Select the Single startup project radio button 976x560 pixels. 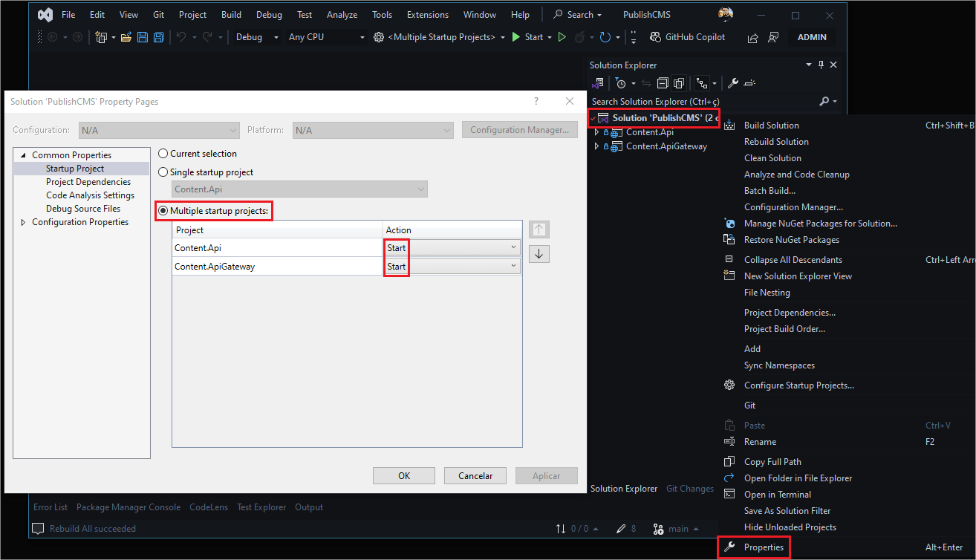pyautogui.click(x=163, y=172)
